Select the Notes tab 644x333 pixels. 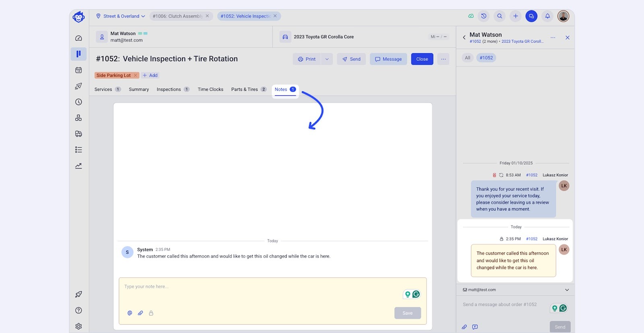[285, 89]
